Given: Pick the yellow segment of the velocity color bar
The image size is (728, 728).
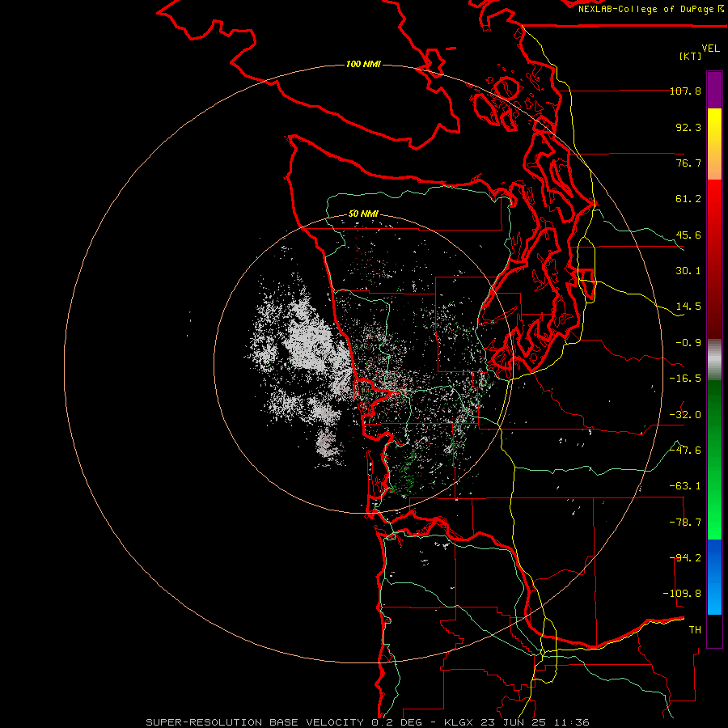Looking at the screenshot, I should pos(714,144).
